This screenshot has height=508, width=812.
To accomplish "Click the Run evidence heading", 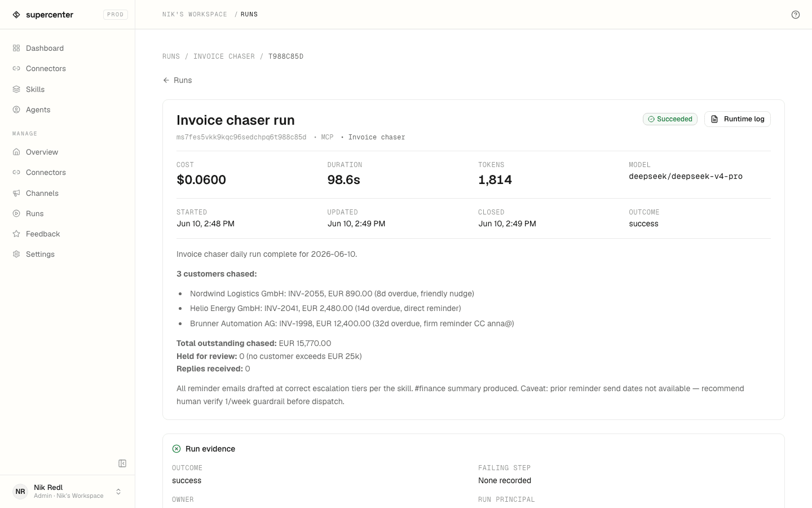I will coord(210,449).
